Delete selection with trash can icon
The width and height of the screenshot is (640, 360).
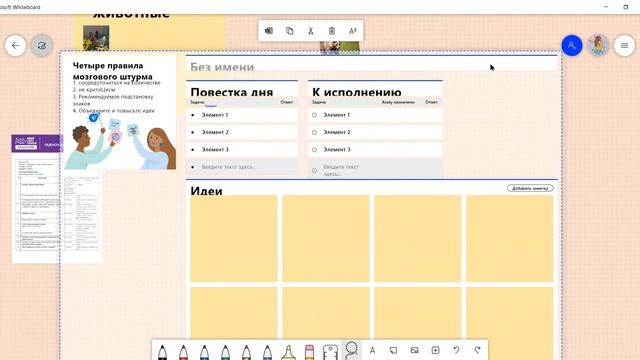click(x=332, y=31)
